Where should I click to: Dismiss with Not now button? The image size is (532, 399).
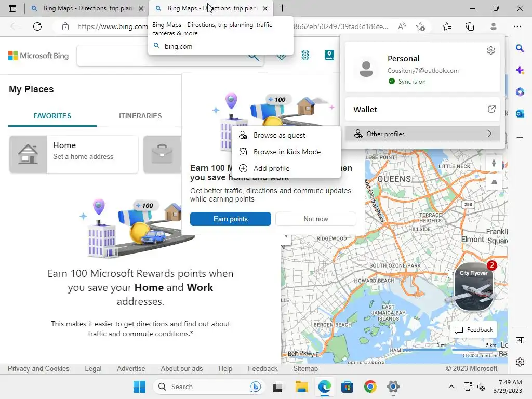315,219
